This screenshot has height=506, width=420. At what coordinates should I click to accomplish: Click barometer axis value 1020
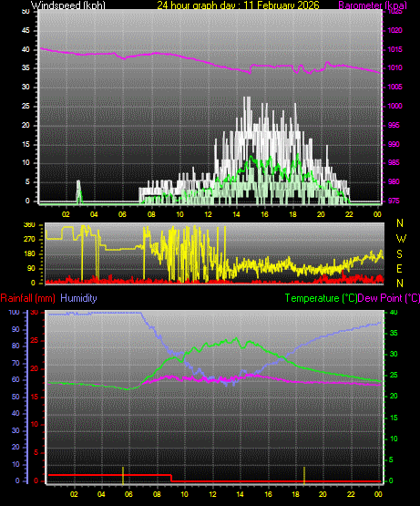pos(394,30)
